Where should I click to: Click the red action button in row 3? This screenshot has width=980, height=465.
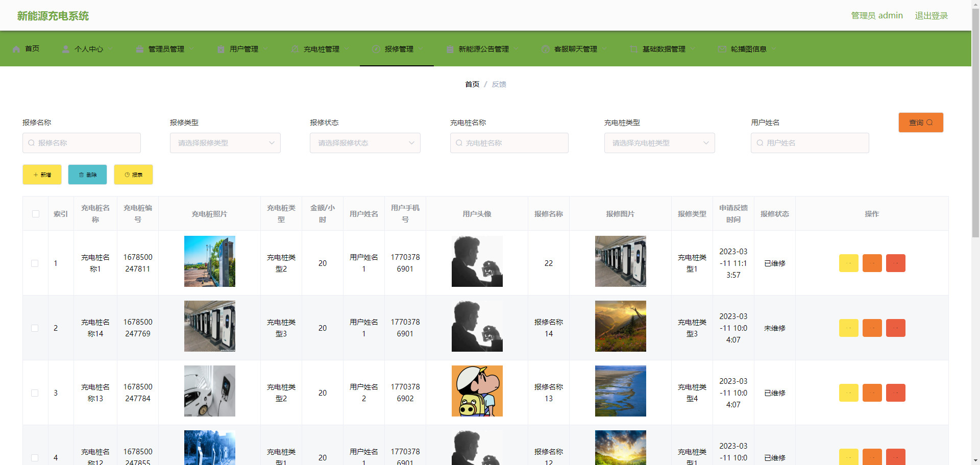895,393
